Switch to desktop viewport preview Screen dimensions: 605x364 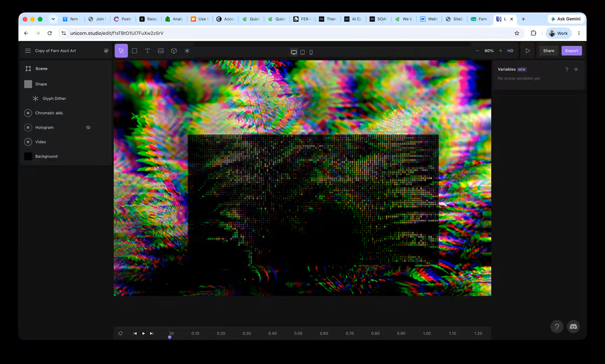tap(294, 52)
